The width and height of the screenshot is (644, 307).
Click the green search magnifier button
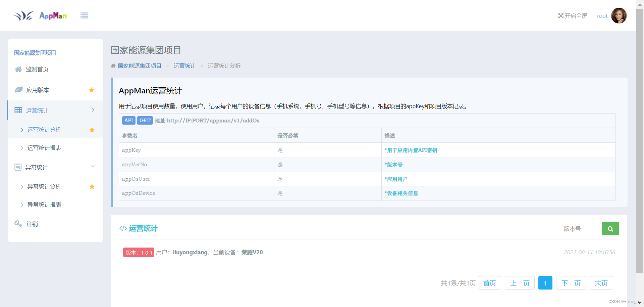click(x=610, y=228)
